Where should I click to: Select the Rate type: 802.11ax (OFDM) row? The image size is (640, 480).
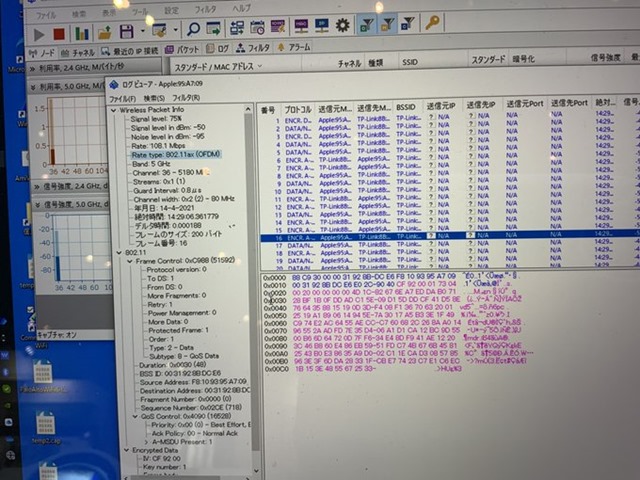[176, 155]
